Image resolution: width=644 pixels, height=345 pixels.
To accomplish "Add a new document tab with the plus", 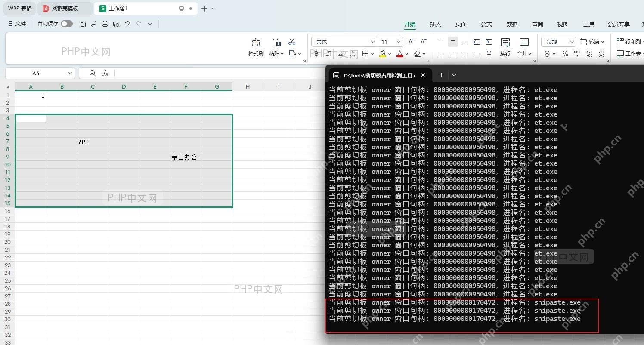I will 204,9.
